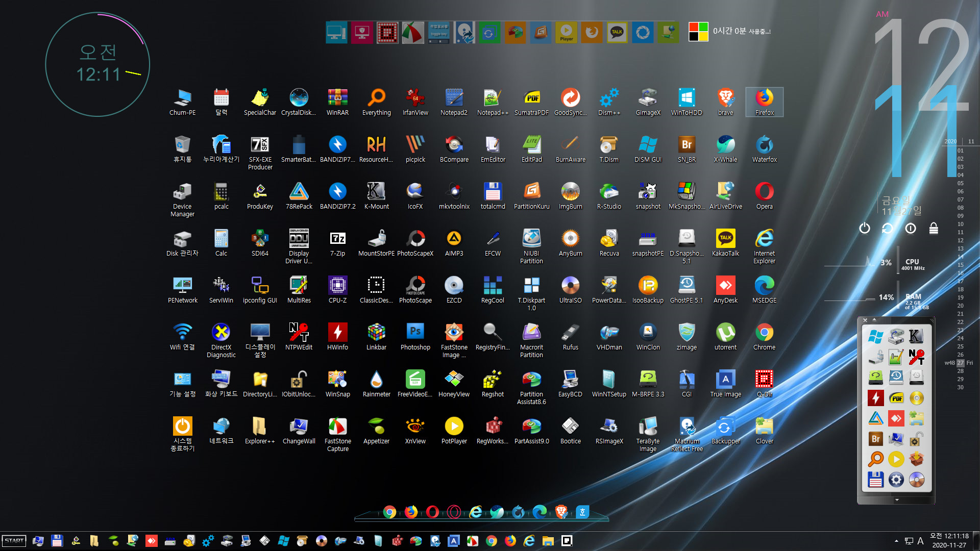Launch KakaoTalk desktop icon
The height and width of the screenshot is (551, 980).
pyautogui.click(x=725, y=243)
